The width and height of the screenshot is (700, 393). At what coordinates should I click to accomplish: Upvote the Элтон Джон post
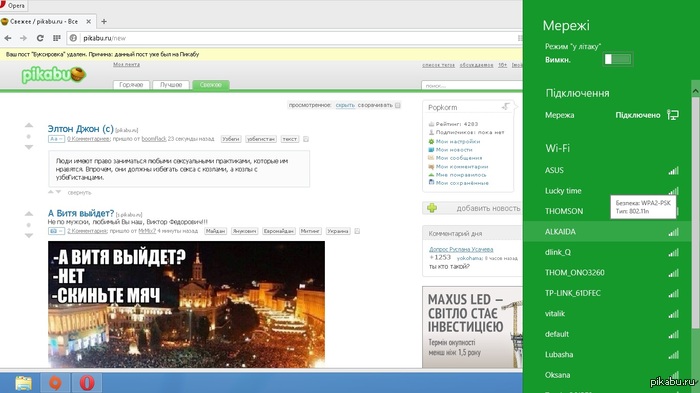point(29,125)
